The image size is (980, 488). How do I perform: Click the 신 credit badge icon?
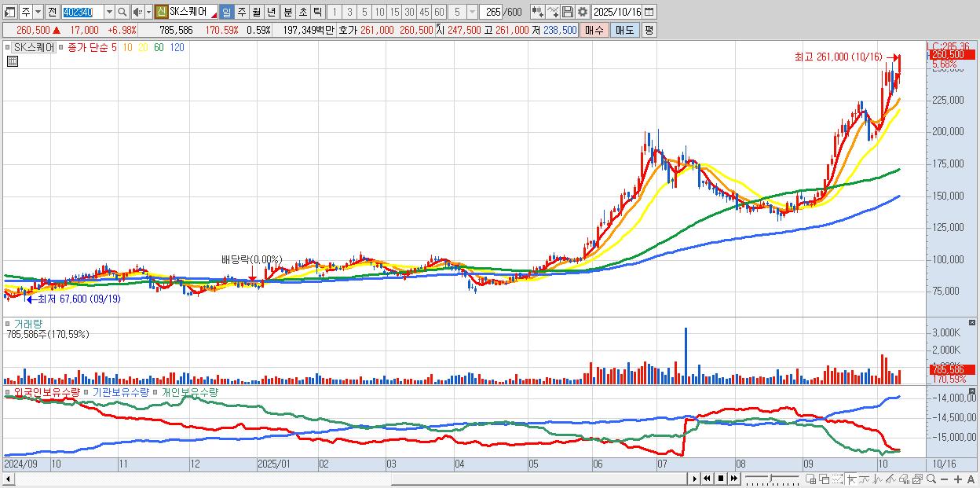click(161, 12)
